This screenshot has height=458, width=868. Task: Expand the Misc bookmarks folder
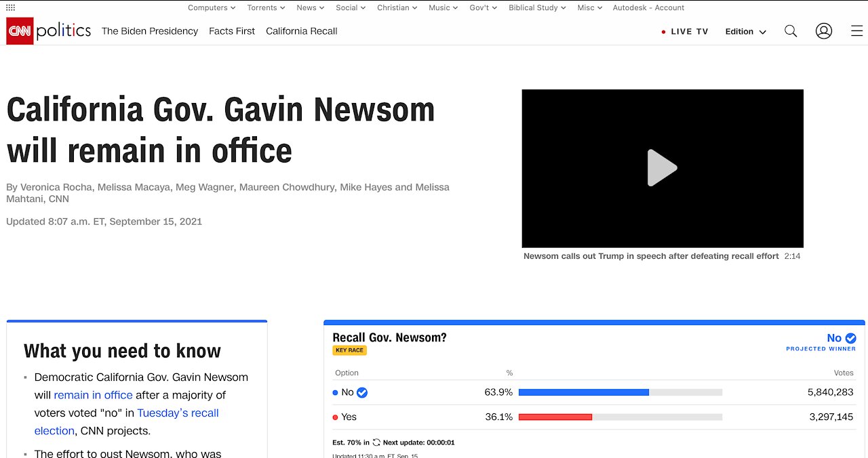[x=590, y=7]
